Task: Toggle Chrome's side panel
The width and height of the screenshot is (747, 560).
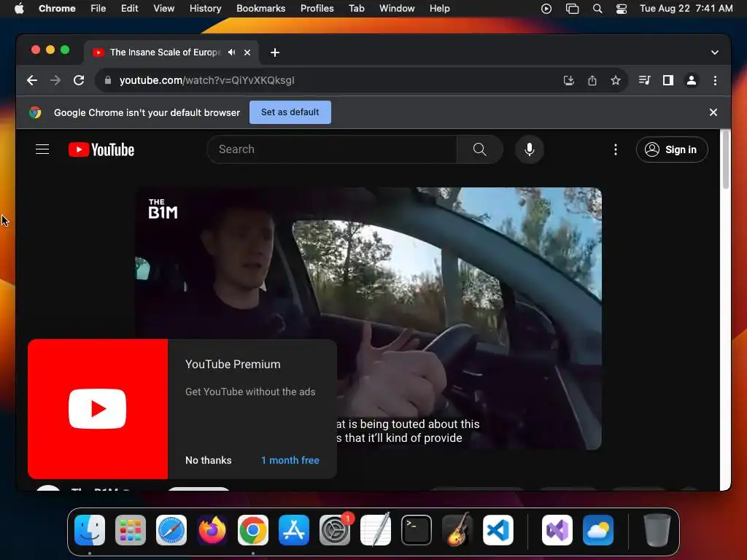Action: coord(668,80)
